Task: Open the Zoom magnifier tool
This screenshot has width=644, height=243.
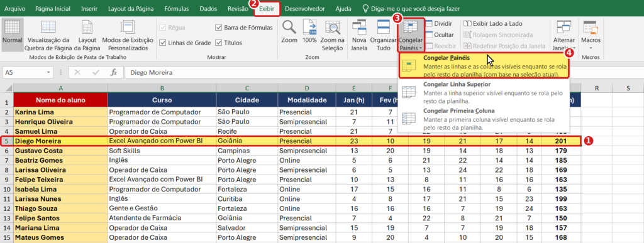Action: pyautogui.click(x=289, y=26)
